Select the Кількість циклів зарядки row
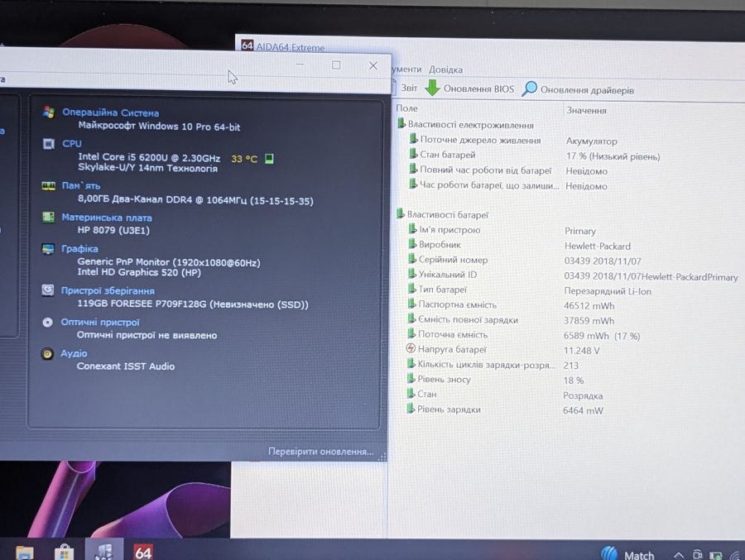This screenshot has width=745, height=560. pyautogui.click(x=493, y=365)
